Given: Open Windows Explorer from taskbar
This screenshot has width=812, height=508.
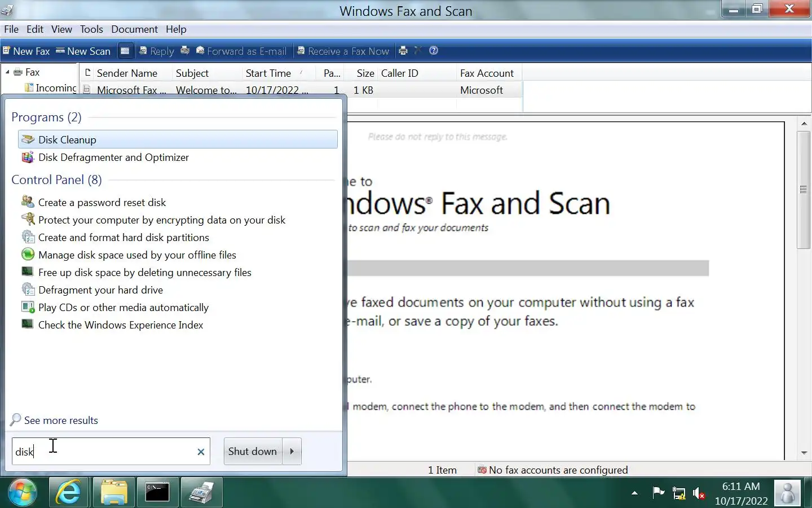Looking at the screenshot, I should pos(113,492).
